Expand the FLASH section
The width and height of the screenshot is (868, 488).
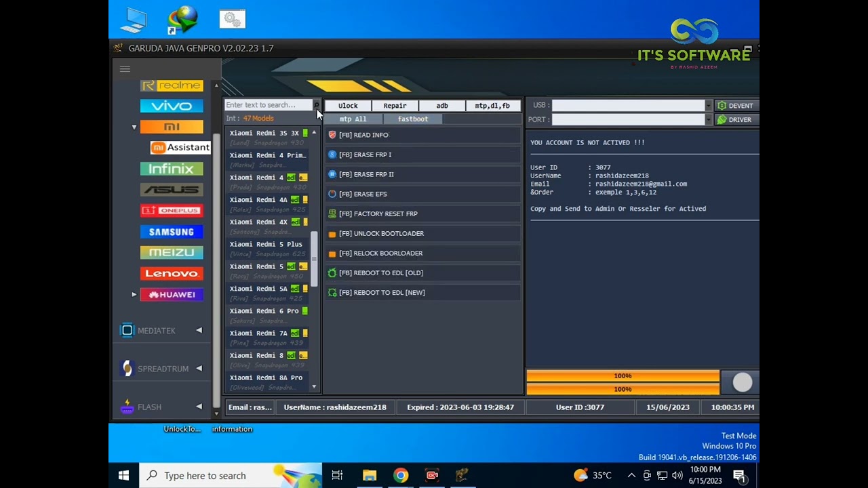click(x=199, y=407)
